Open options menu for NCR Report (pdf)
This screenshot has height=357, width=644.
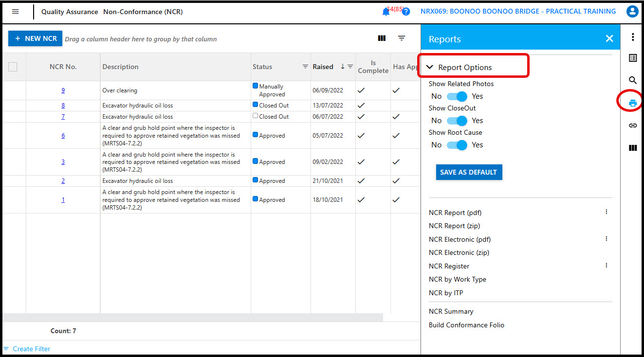click(x=607, y=212)
